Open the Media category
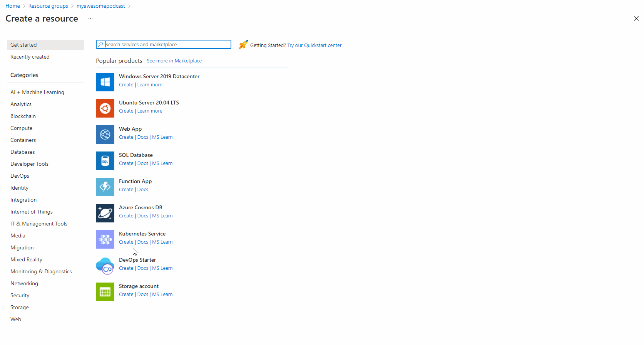 (18, 236)
